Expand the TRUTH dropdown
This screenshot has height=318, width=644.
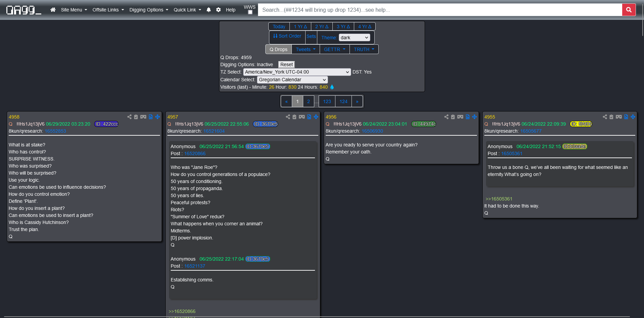coord(364,49)
